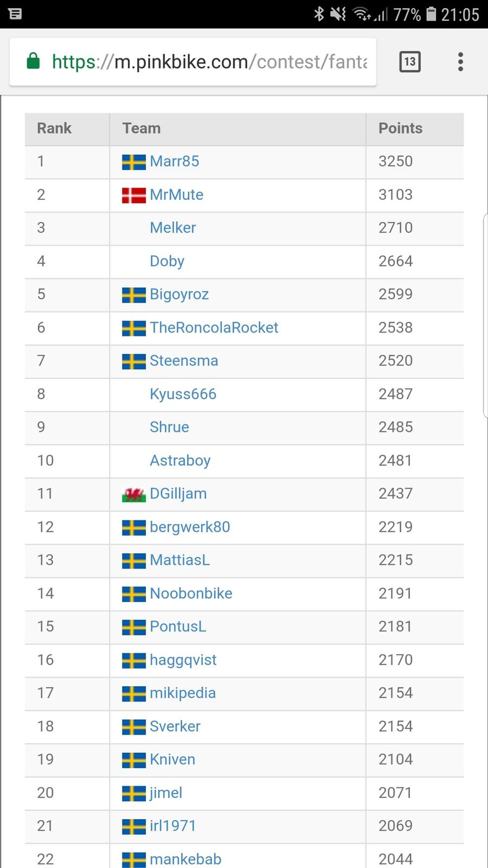Viewport: 488px width, 868px height.
Task: Open the bergwerk80 team link
Action: tap(190, 527)
